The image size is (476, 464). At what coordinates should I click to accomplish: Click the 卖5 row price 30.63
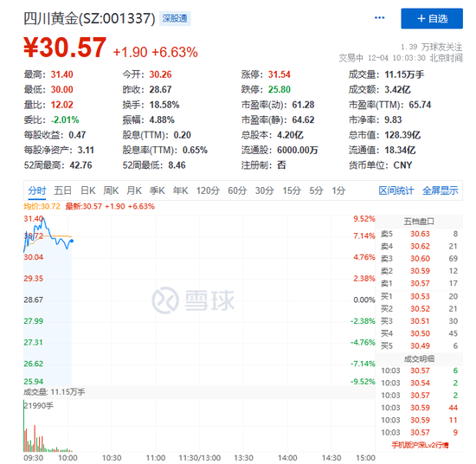coord(420,234)
